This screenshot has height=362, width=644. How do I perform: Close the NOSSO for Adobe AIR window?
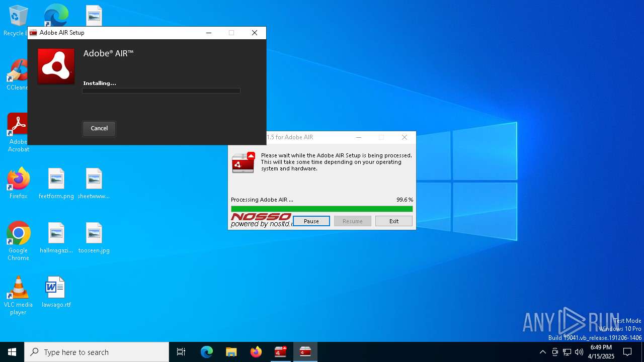pos(405,137)
